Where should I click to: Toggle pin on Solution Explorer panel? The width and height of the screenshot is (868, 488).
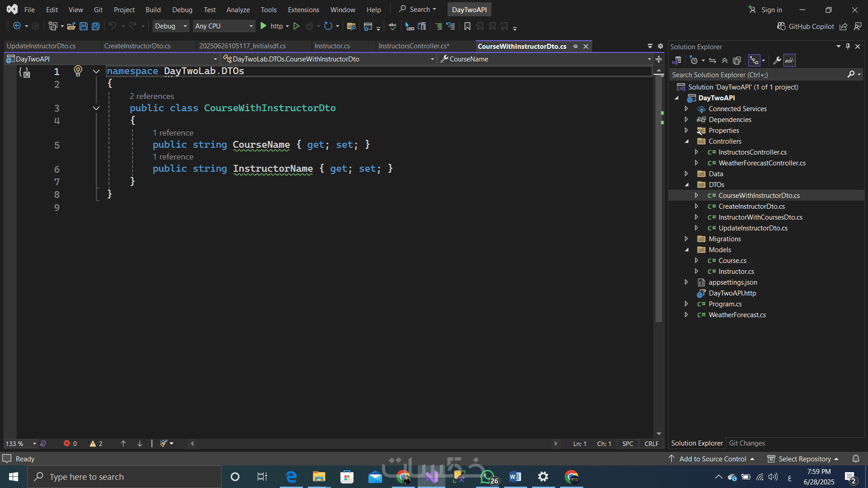[x=848, y=47]
